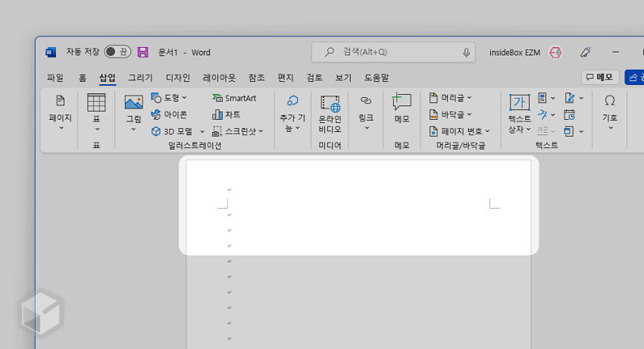Image resolution: width=644 pixels, height=349 pixels.
Task: Switch to the 그리기 tab
Action: tap(140, 77)
